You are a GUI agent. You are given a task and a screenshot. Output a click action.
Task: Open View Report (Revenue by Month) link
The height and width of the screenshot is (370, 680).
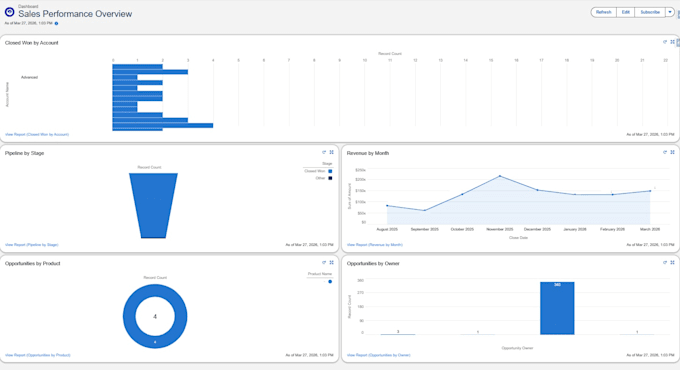[375, 245]
